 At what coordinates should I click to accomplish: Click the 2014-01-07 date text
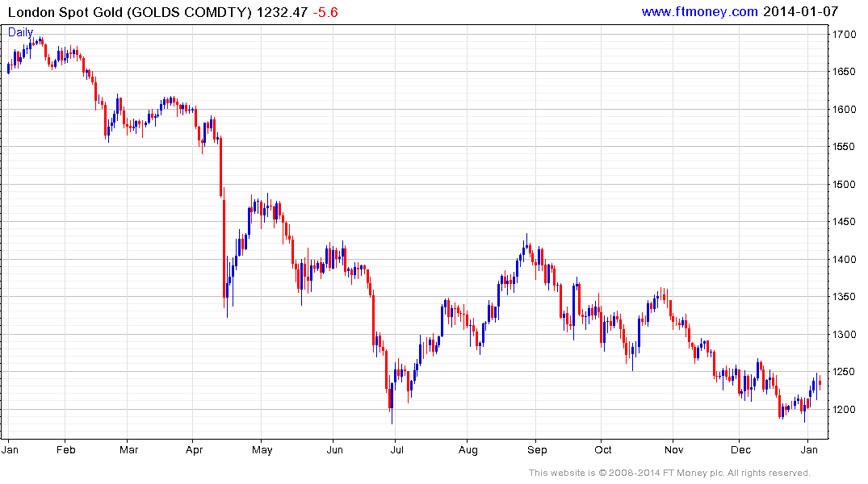pyautogui.click(x=800, y=11)
